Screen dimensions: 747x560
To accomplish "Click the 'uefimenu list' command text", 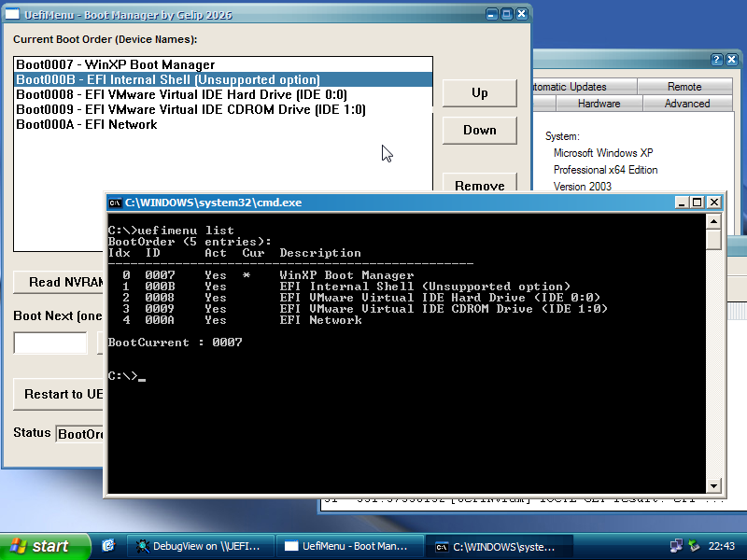I will [186, 230].
